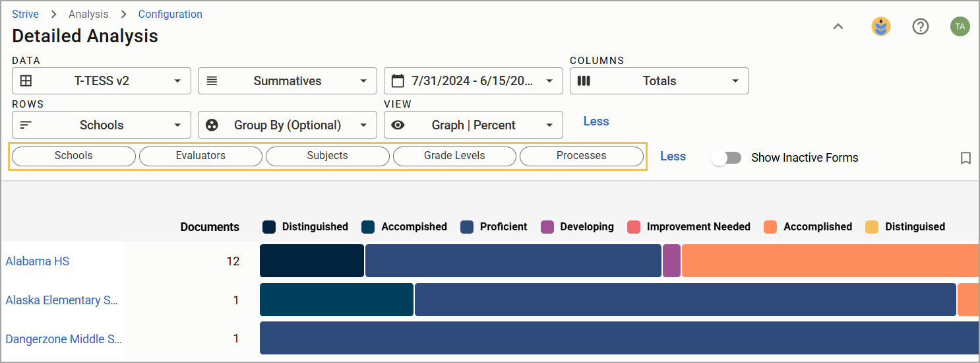
Task: Open Configuration breadcrumb link
Action: [170, 14]
